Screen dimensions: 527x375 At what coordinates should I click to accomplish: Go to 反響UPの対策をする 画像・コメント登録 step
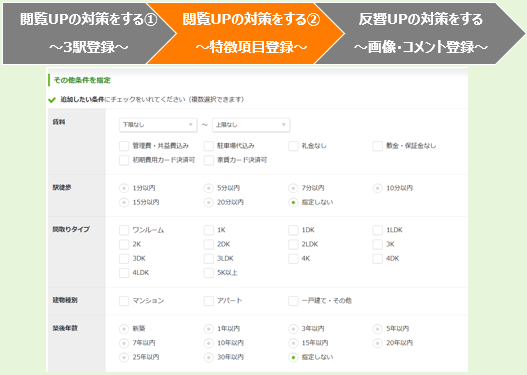[420, 33]
